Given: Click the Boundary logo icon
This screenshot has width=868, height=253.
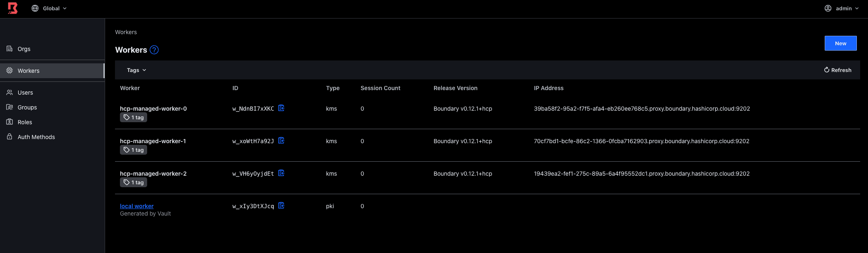Looking at the screenshot, I should (13, 8).
